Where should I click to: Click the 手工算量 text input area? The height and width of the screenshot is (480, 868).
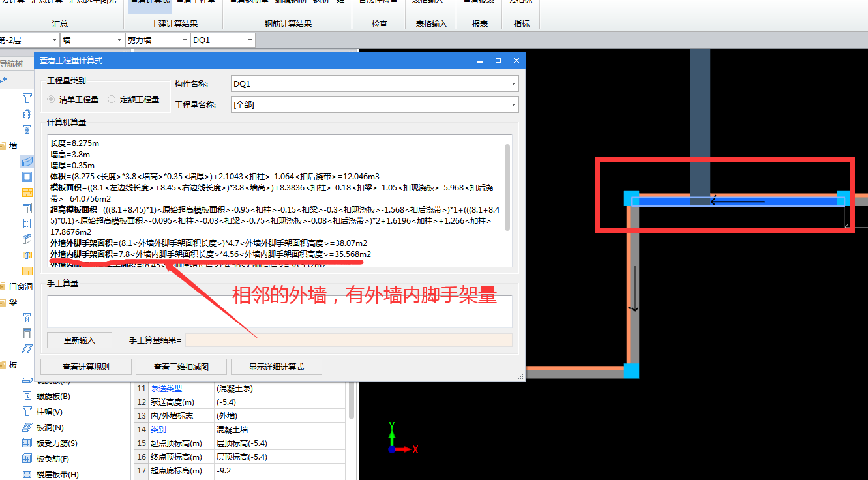click(x=280, y=311)
